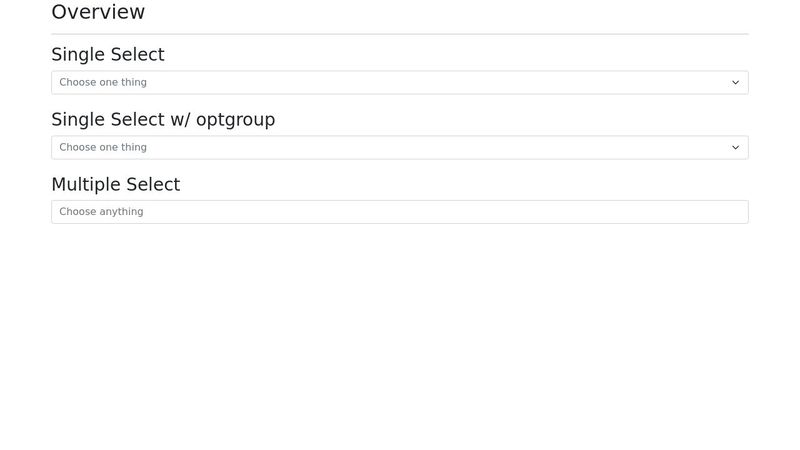Expand the Single Select w/ optgroup dropdown
This screenshot has width=800, height=450.
[x=399, y=147]
